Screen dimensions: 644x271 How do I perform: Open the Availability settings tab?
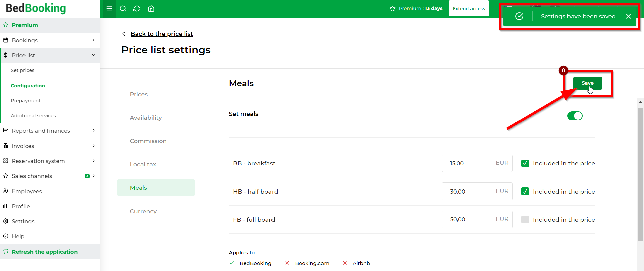(146, 118)
